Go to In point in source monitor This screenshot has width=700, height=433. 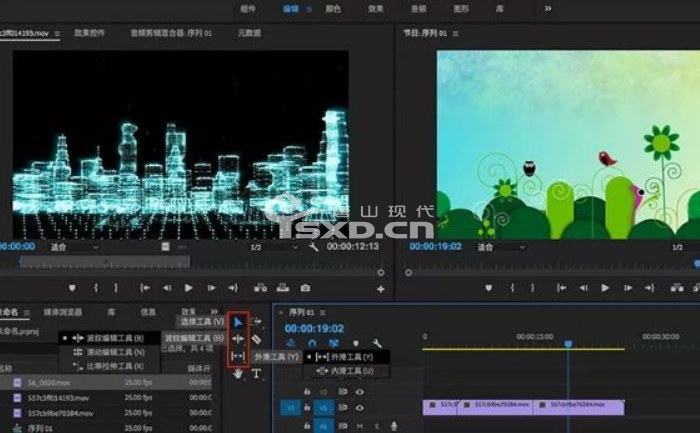pyautogui.click(x=145, y=288)
